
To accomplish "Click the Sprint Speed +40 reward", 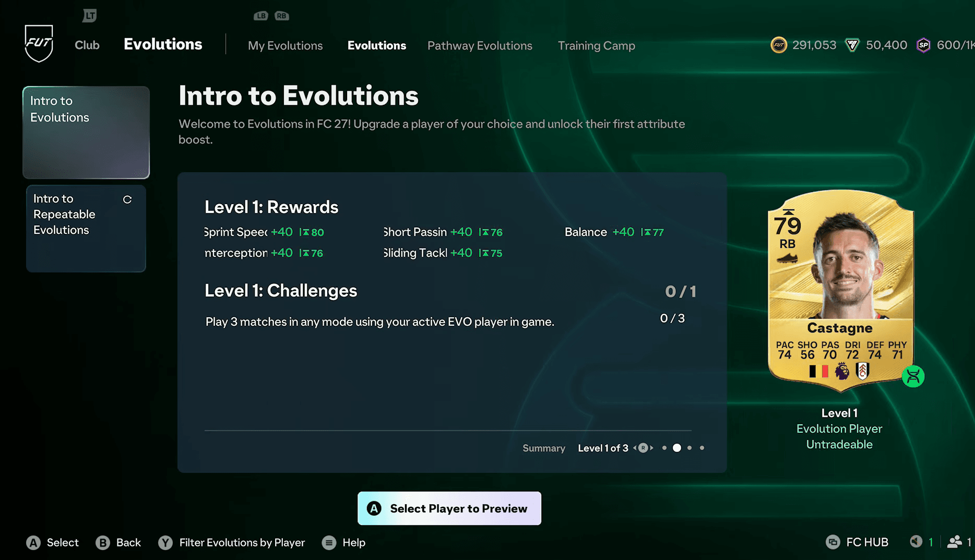I will pyautogui.click(x=264, y=232).
